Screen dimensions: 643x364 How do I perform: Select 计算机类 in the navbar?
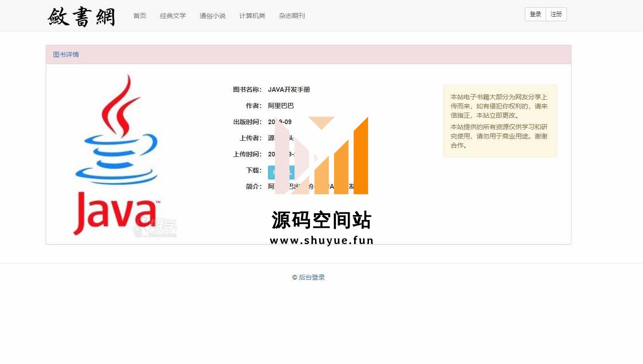tap(252, 16)
